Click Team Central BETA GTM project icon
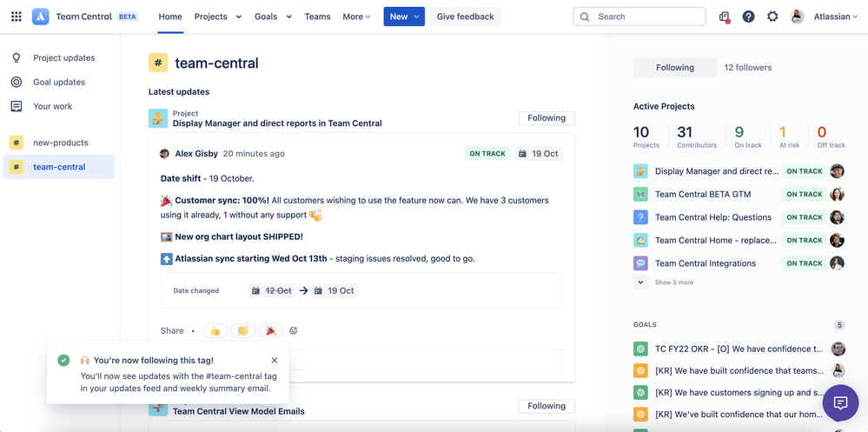 (640, 195)
